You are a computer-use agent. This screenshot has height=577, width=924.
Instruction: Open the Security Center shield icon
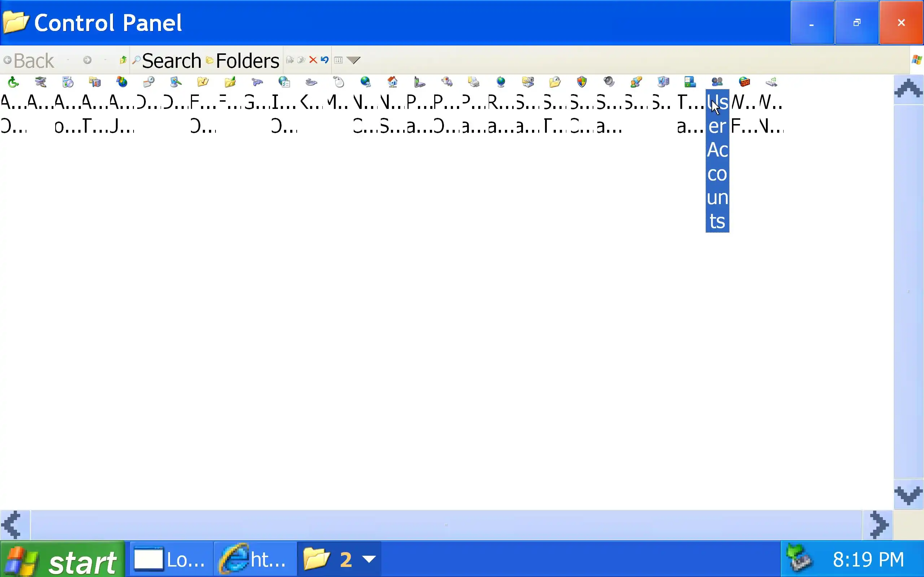(581, 82)
